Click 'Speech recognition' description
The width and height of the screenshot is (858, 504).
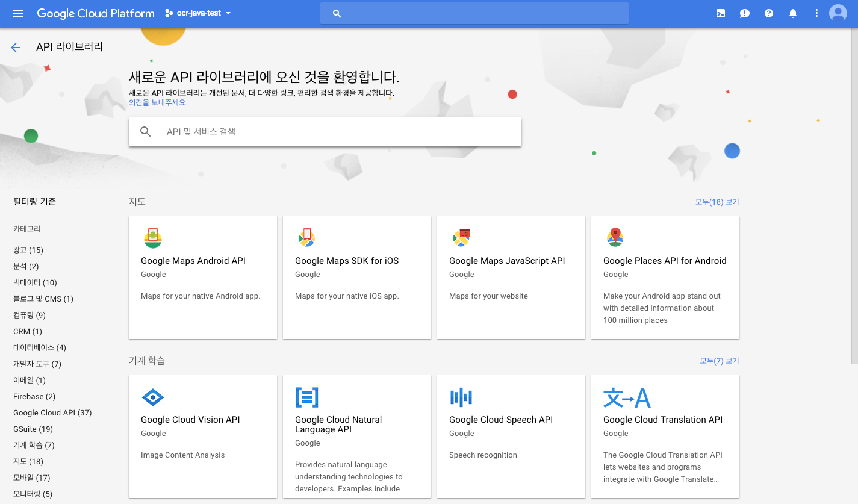click(x=483, y=455)
